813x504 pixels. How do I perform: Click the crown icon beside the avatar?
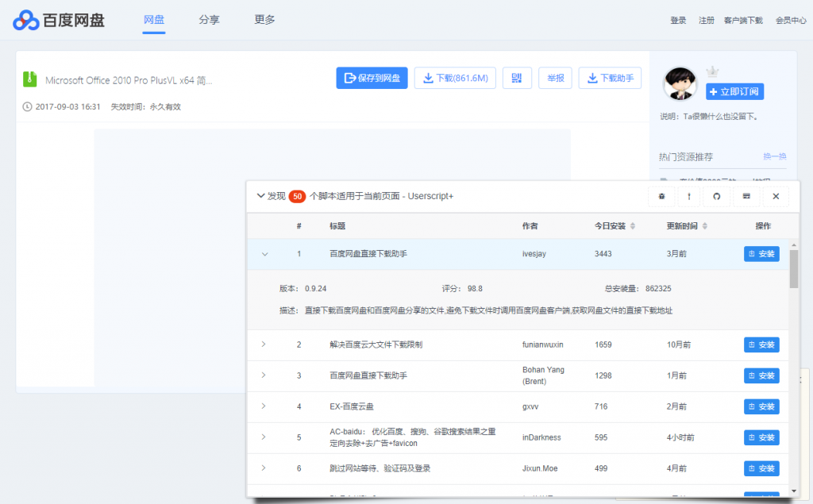(712, 71)
